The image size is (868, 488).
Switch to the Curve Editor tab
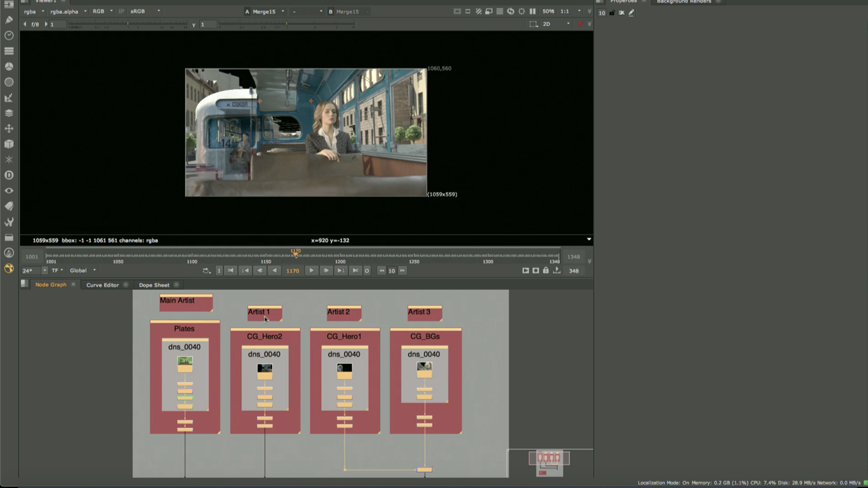tap(102, 285)
